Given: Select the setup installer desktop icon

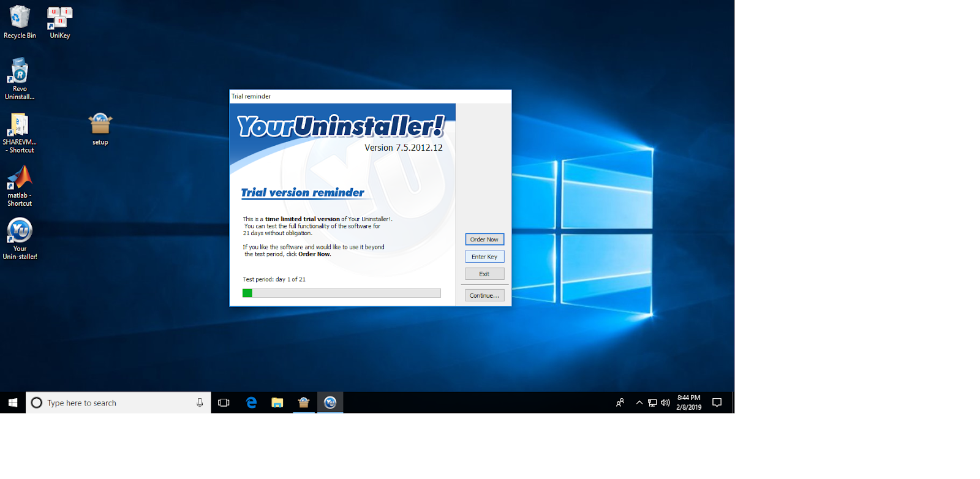Looking at the screenshot, I should pyautogui.click(x=100, y=129).
